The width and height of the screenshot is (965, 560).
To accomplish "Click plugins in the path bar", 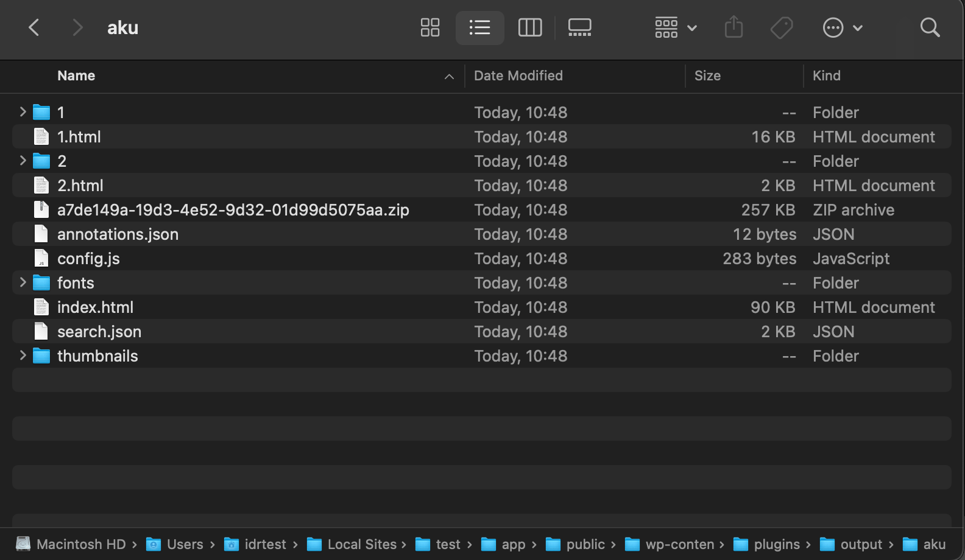I will click(776, 544).
